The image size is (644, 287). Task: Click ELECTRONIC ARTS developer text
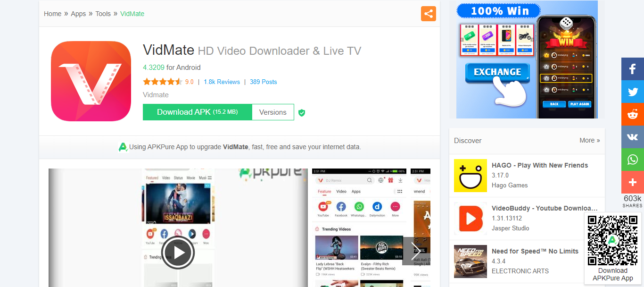coord(520,271)
